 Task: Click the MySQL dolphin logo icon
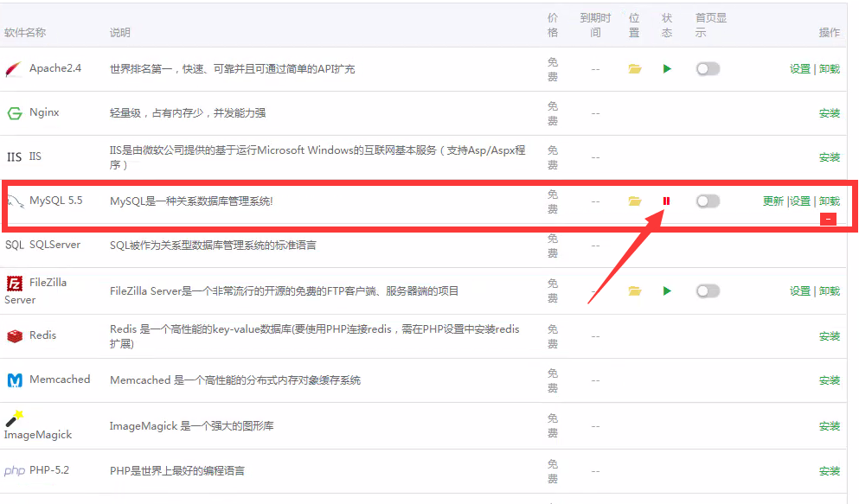(15, 202)
